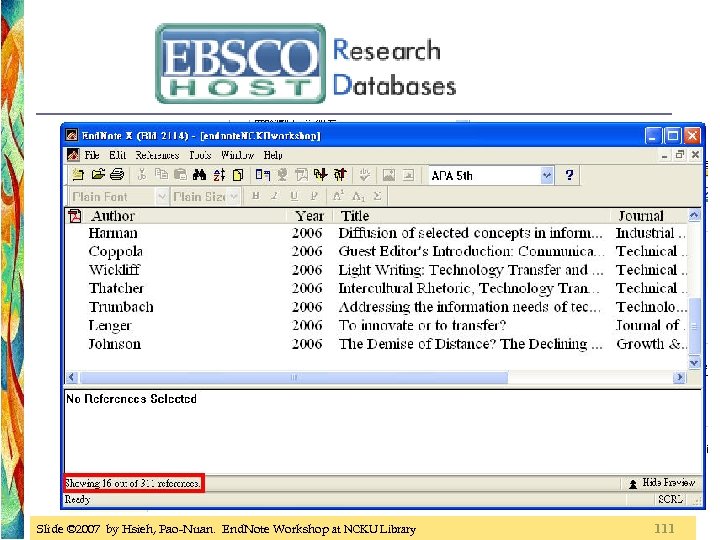Toggle Italic formatting
The height and width of the screenshot is (540, 720).
(274, 196)
